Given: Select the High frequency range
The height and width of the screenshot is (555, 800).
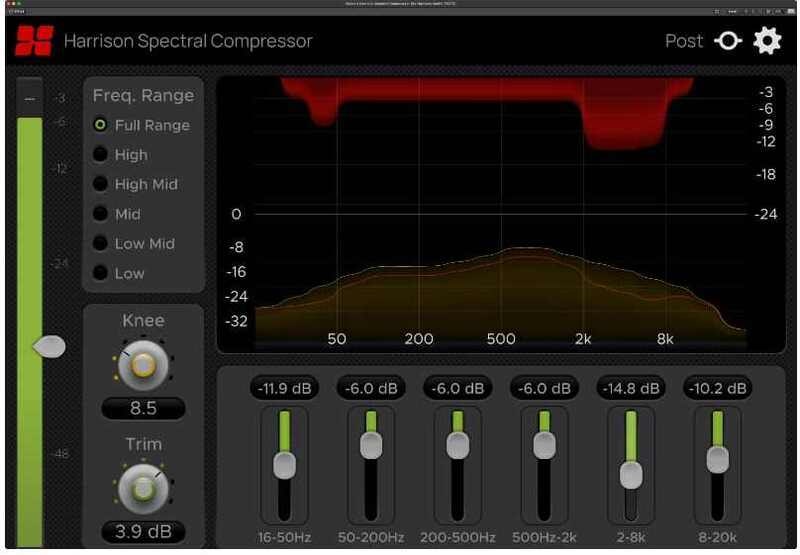Looking at the screenshot, I should coord(101,155).
